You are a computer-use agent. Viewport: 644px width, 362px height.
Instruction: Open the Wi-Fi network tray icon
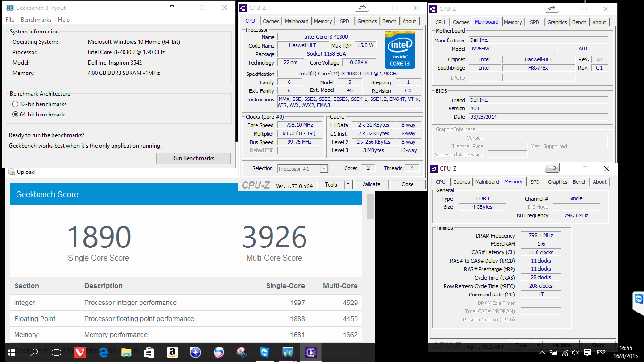tap(564, 353)
